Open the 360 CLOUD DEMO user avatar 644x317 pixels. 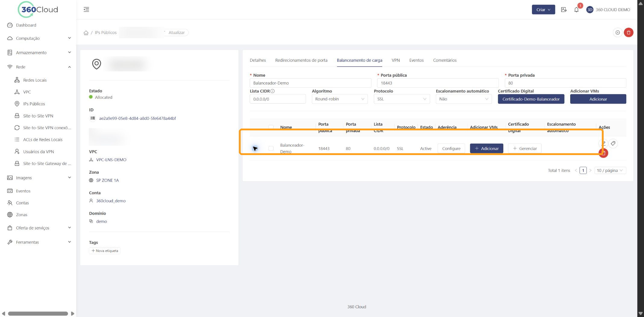tap(590, 10)
